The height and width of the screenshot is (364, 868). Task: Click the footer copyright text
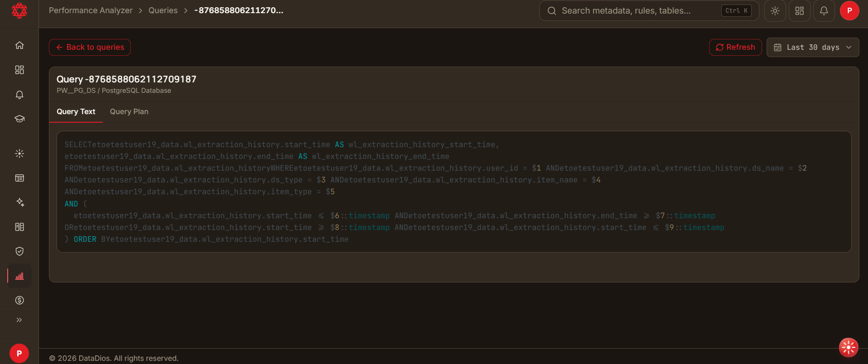[x=114, y=358]
